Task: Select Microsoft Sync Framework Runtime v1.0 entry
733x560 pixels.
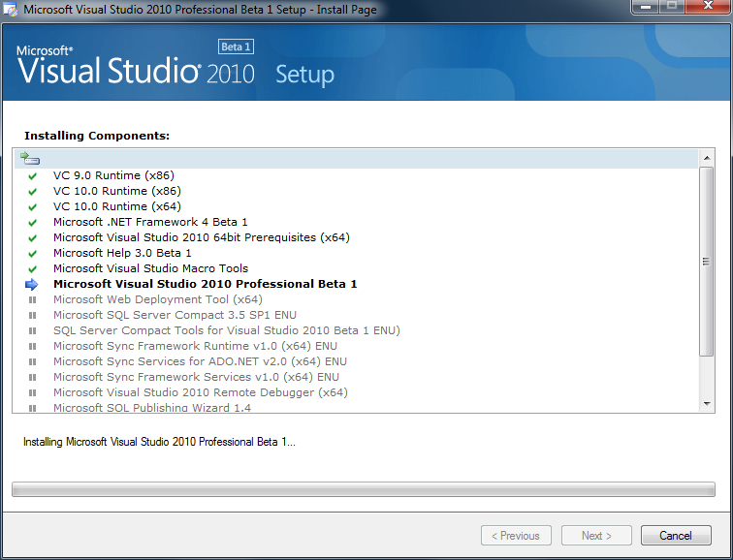Action: pos(195,346)
